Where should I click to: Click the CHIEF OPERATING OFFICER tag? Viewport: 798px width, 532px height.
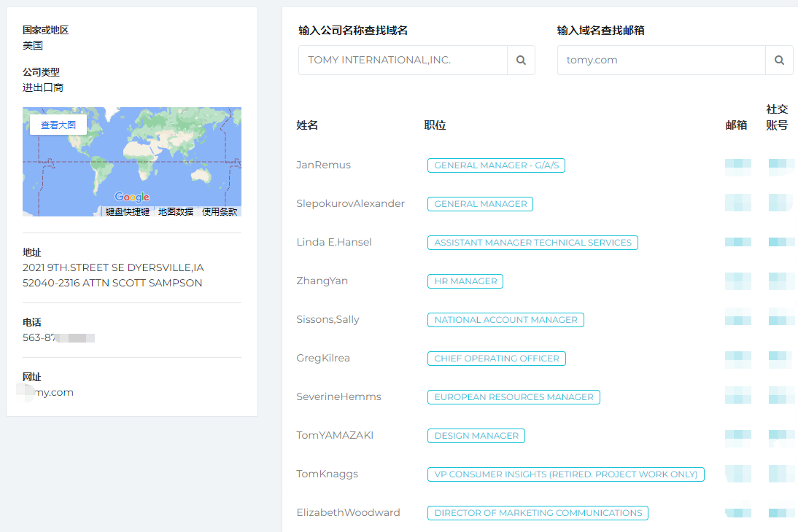pos(496,359)
